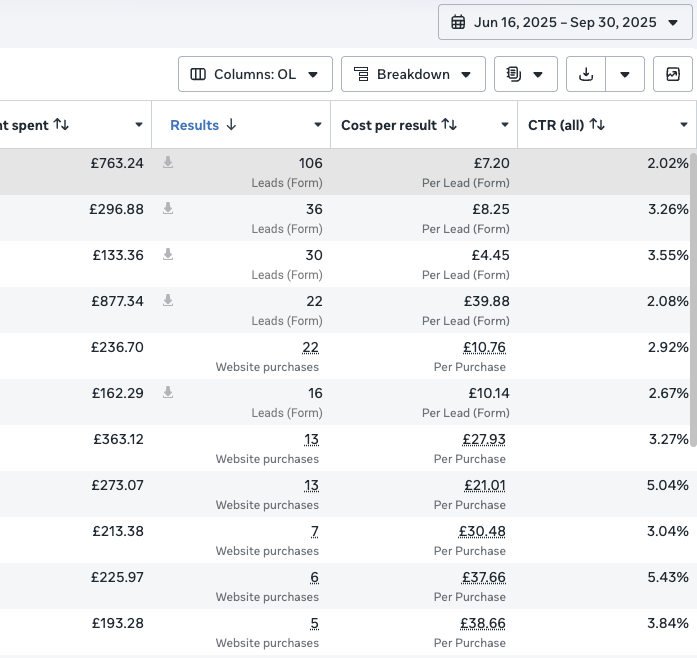Open the date range picker Jun 16 – Sep 30
Screen dimensions: 697x658
click(x=565, y=22)
